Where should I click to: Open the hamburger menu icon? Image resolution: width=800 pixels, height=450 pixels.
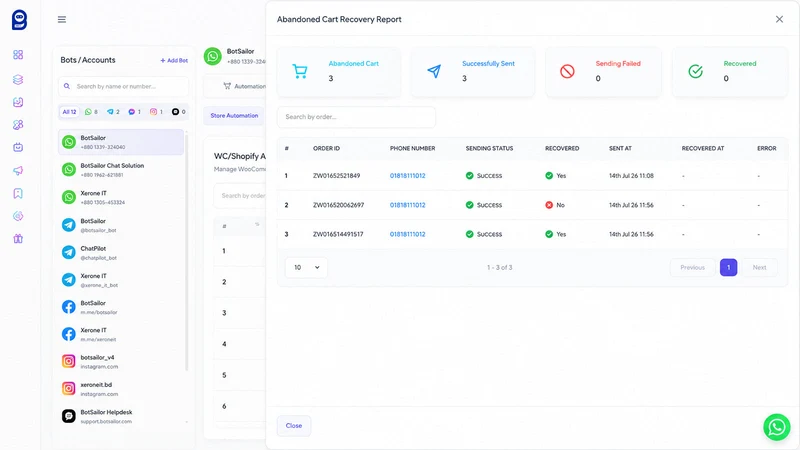click(x=62, y=19)
